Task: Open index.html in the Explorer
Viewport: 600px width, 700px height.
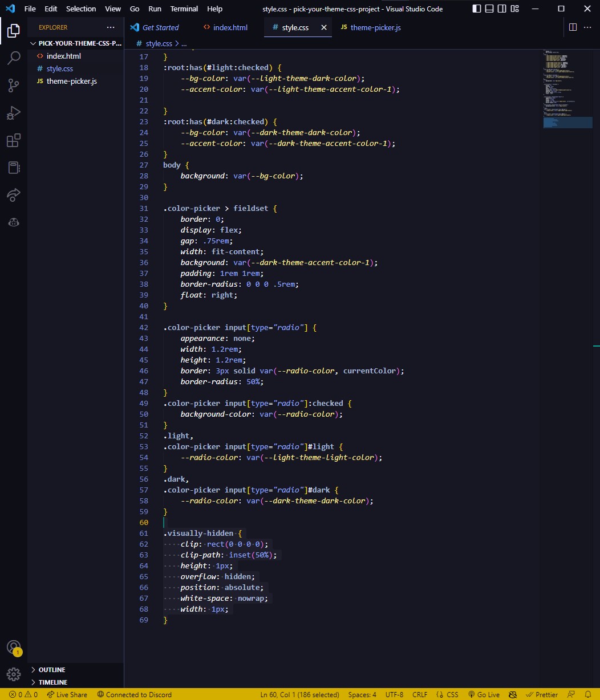Action: click(x=76, y=56)
